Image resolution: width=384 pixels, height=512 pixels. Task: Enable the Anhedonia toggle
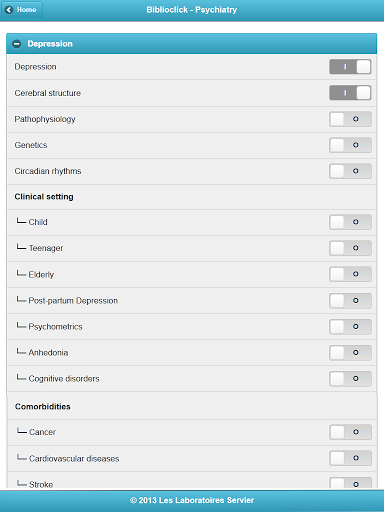[350, 353]
